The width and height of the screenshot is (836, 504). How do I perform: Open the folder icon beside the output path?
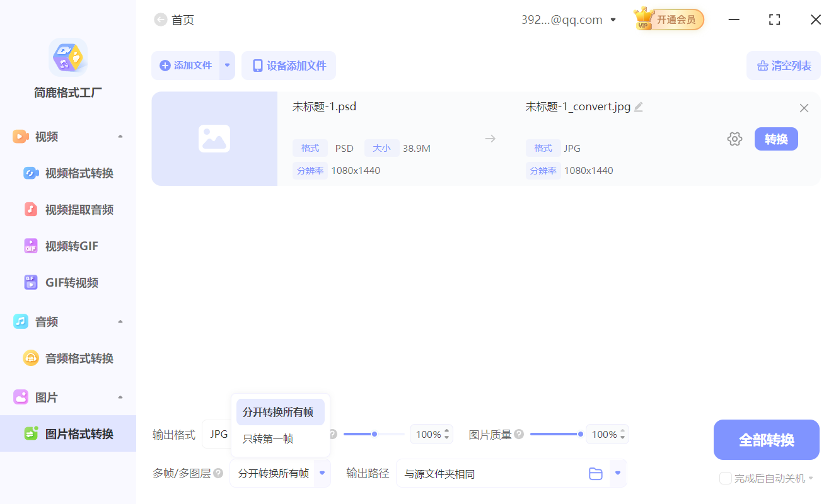(x=595, y=473)
